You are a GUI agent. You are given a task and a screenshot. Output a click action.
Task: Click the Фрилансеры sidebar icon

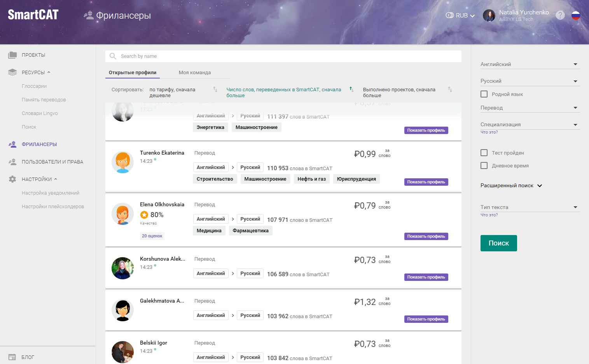coord(12,144)
